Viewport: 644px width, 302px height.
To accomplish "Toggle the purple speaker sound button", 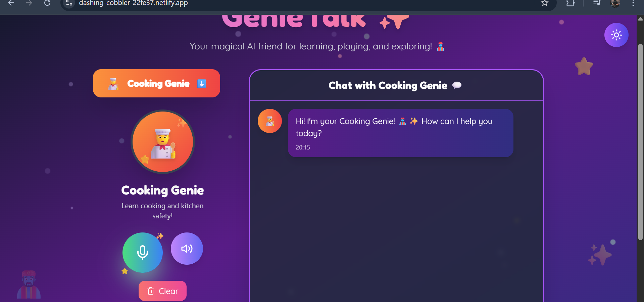I will (187, 249).
